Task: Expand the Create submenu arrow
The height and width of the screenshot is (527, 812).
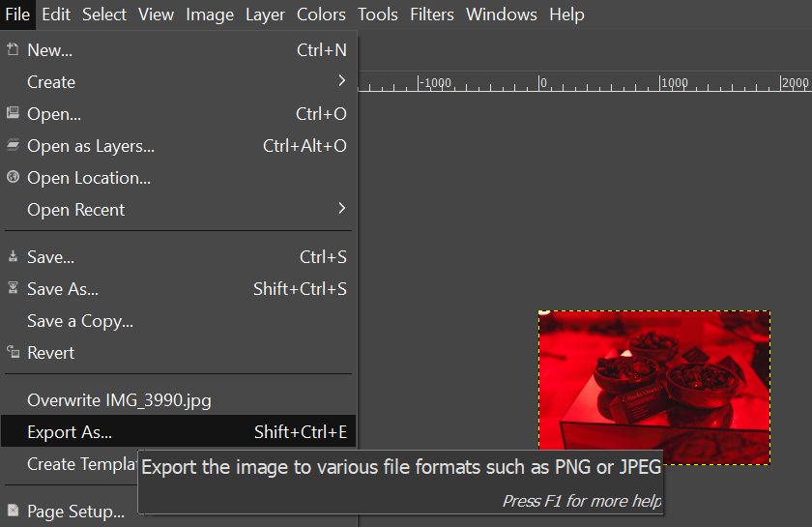Action: (341, 81)
